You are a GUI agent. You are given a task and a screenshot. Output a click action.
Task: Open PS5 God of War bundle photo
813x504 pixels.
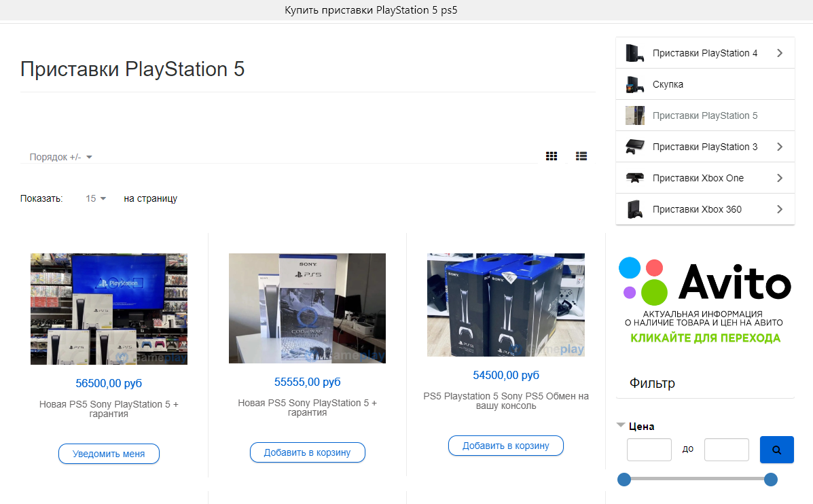tap(308, 308)
